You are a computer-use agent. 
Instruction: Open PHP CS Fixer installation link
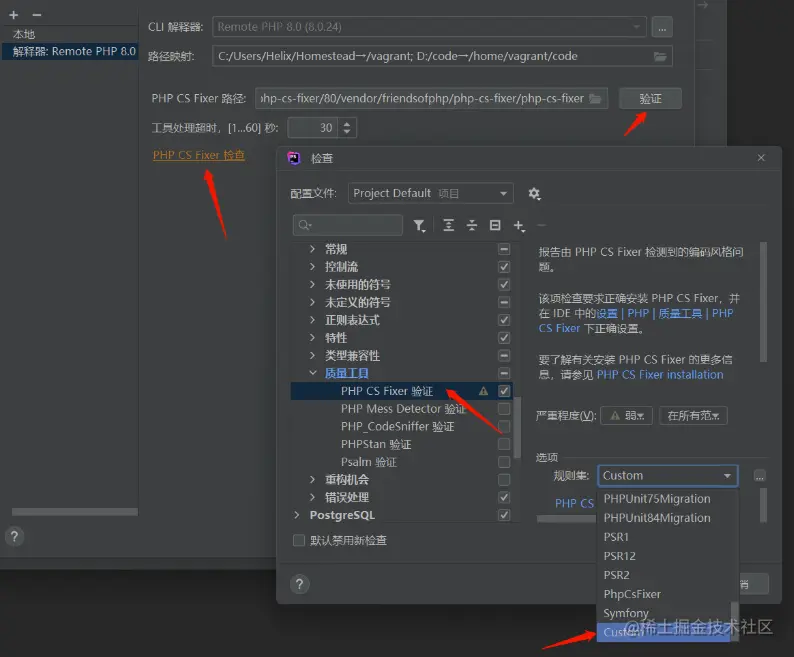(660, 375)
